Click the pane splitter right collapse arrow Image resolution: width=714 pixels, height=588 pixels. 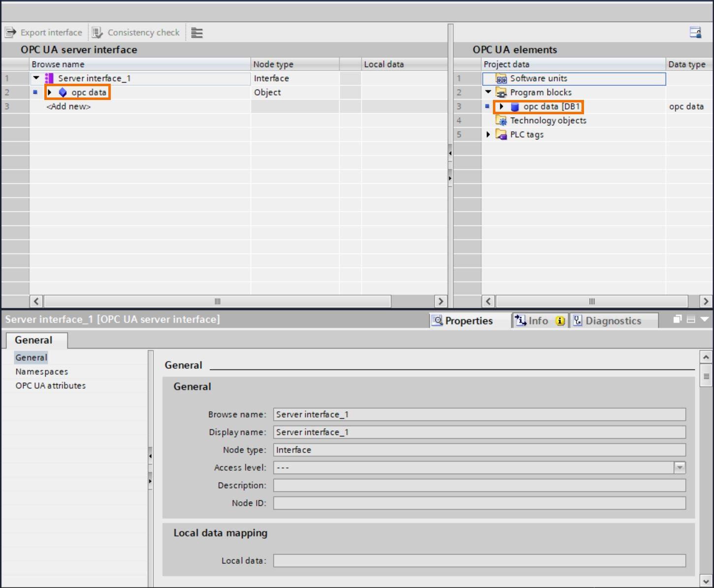point(450,178)
